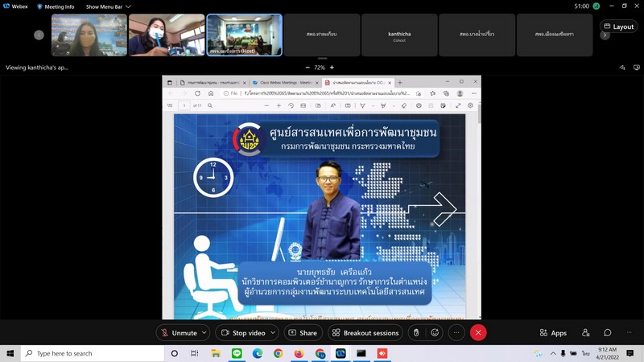Image resolution: width=644 pixels, height=362 pixels.
Task: Switch to the Cisco Webex Meetings browser tab
Action: pyautogui.click(x=285, y=83)
